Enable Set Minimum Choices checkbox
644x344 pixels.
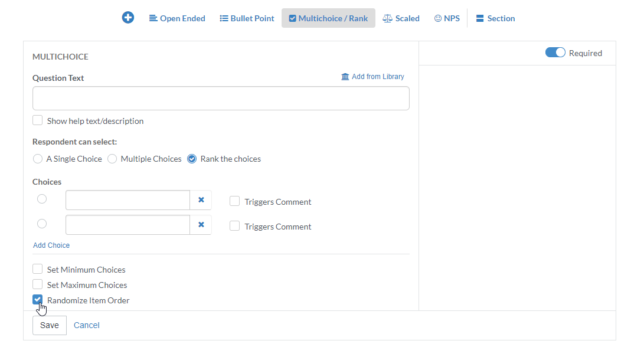point(37,269)
